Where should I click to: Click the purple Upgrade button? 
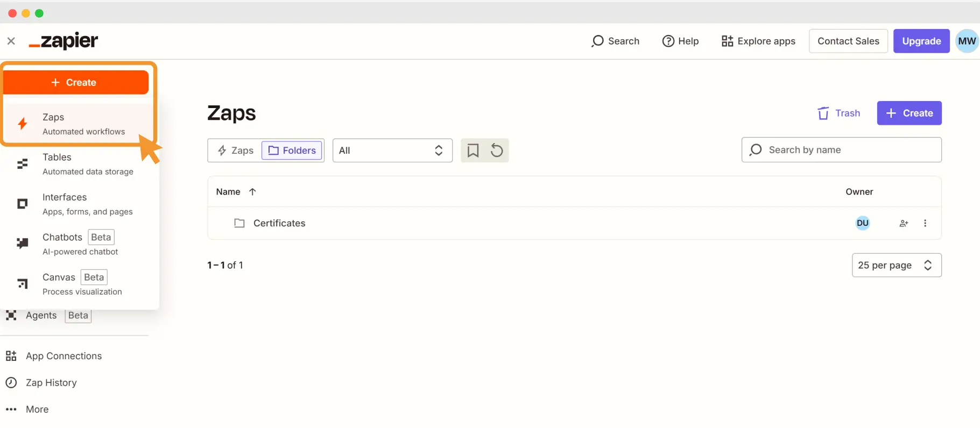click(x=921, y=41)
